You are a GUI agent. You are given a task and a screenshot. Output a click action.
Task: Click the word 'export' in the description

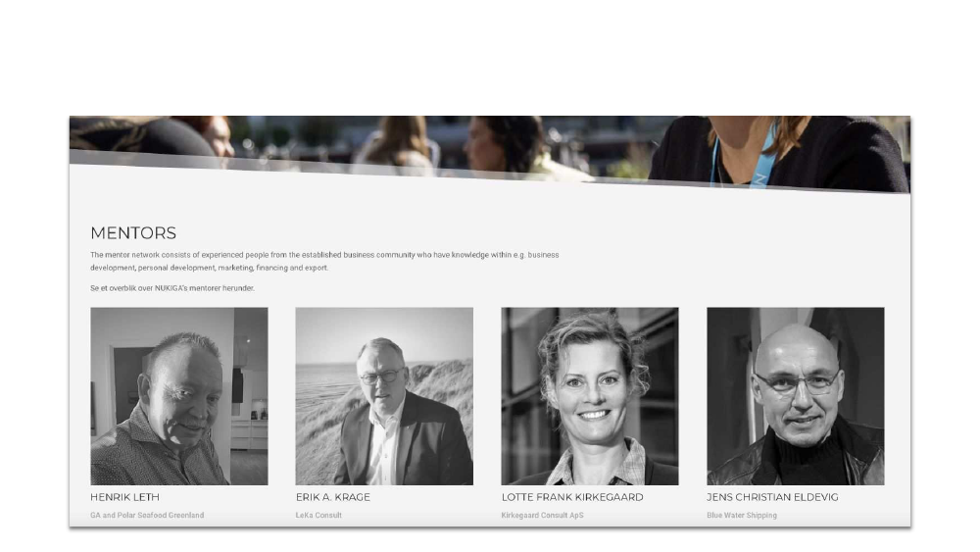(x=317, y=268)
